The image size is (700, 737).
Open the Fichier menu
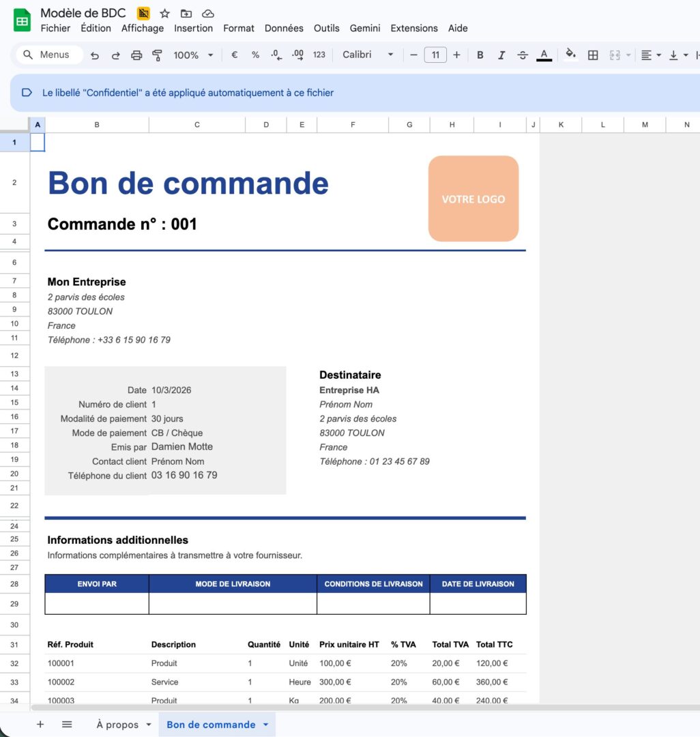click(55, 28)
